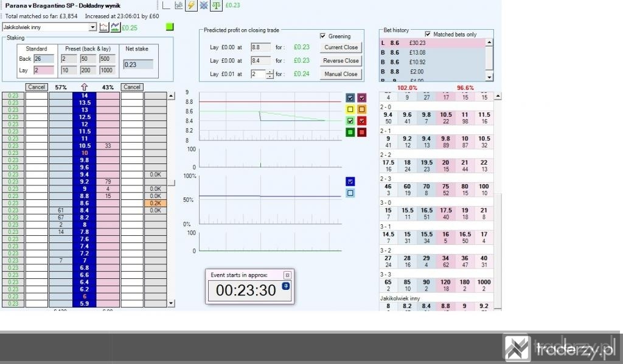Select the B 8.8 £2.00 bet history row
Viewport: 623px width, 364px height.
click(433, 72)
